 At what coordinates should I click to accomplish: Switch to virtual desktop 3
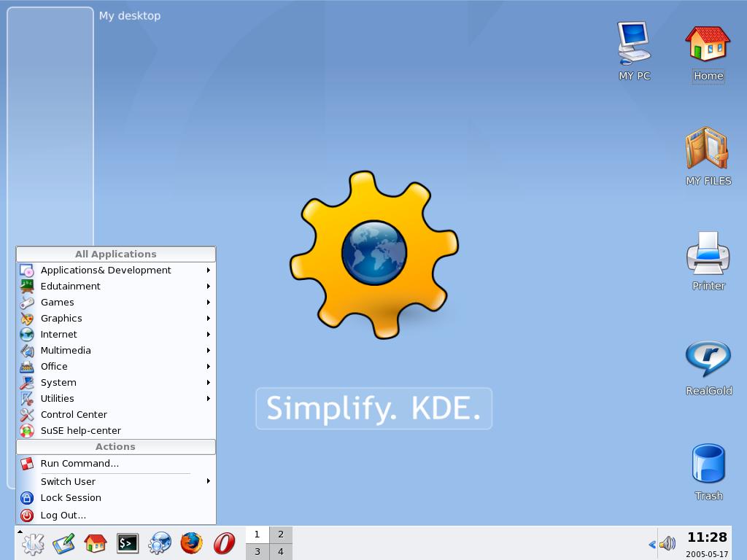pos(258,551)
